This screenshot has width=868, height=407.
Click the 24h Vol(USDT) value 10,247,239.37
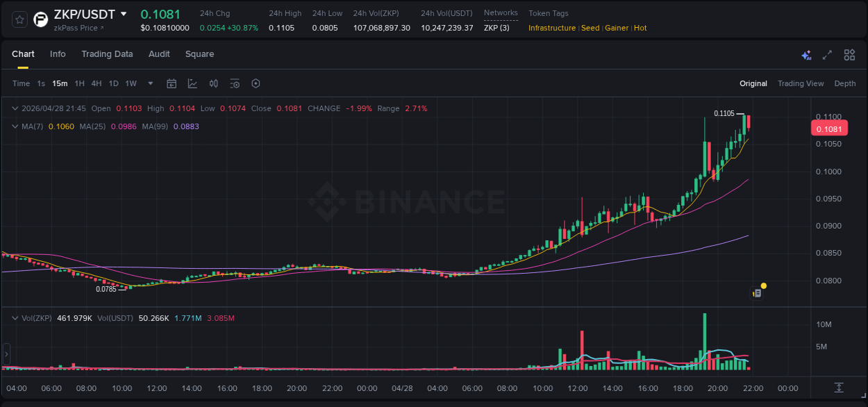click(x=447, y=28)
